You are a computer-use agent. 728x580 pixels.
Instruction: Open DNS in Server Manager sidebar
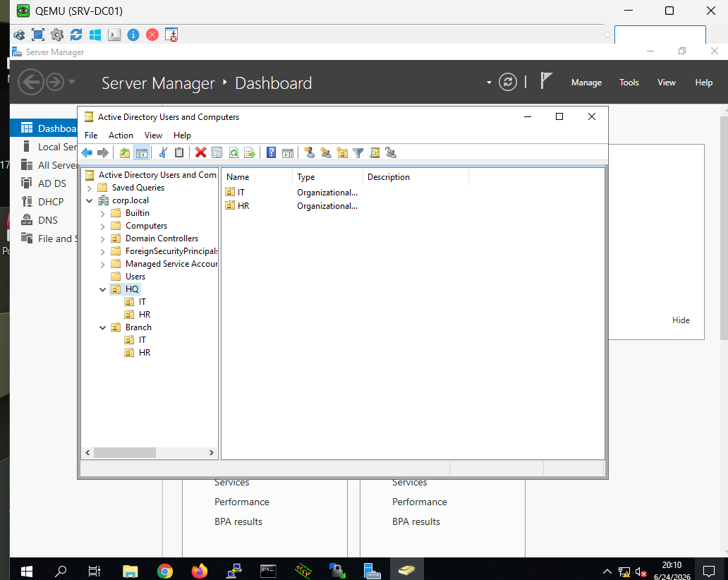[48, 220]
